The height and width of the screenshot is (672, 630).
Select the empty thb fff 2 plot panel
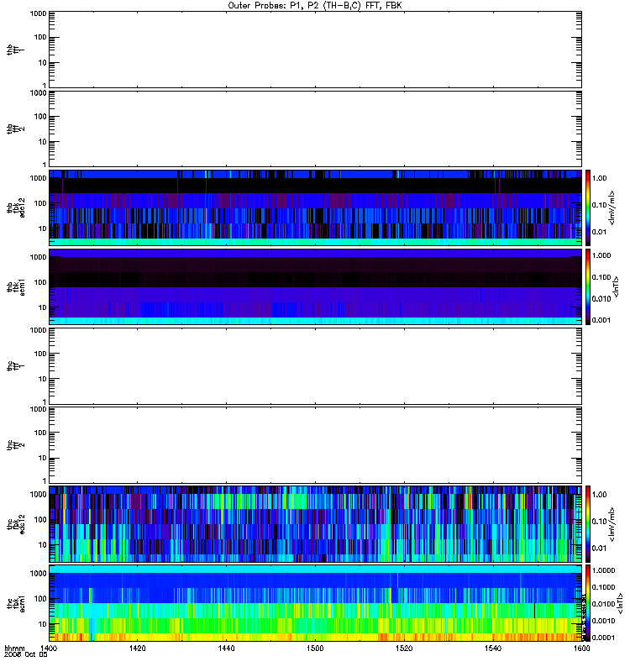tap(315, 129)
